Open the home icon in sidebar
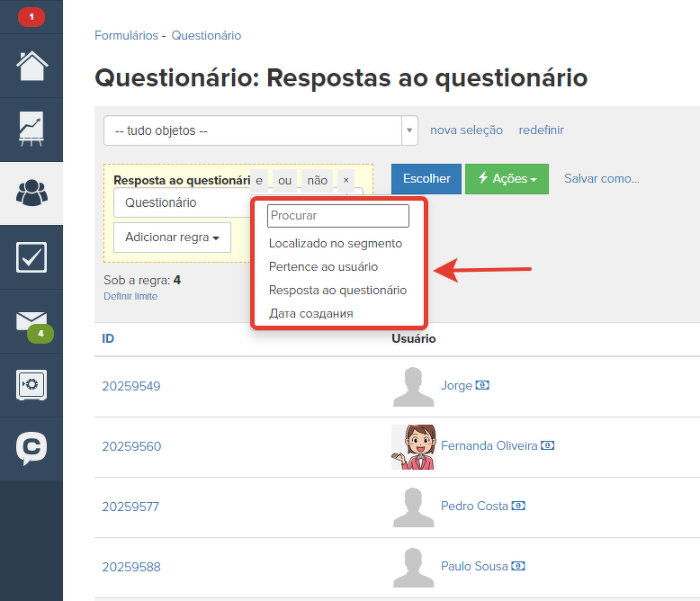The height and width of the screenshot is (601, 700). coord(31,66)
